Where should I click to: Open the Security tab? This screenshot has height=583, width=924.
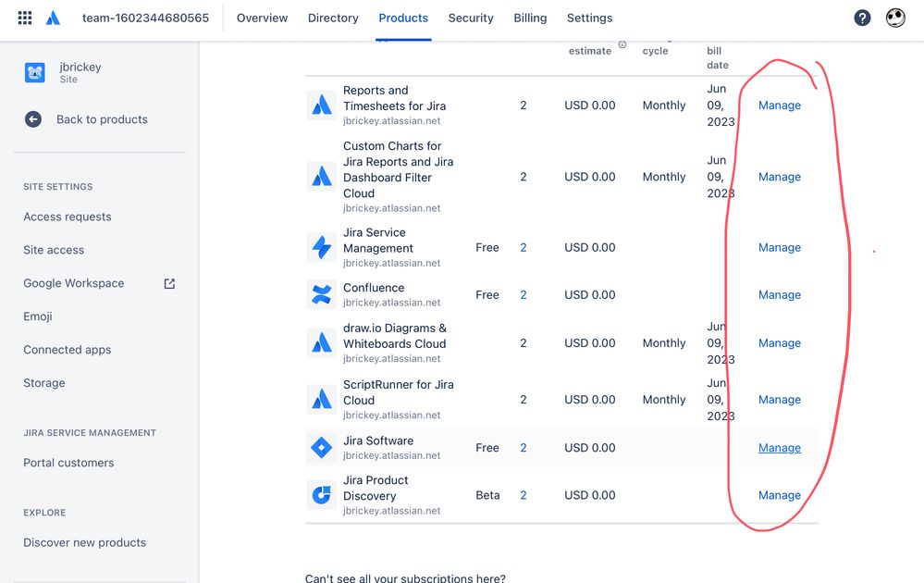471,18
